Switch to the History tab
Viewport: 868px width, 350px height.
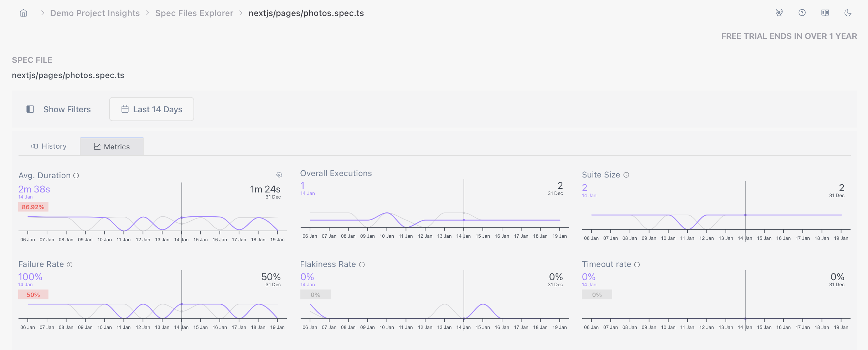49,146
